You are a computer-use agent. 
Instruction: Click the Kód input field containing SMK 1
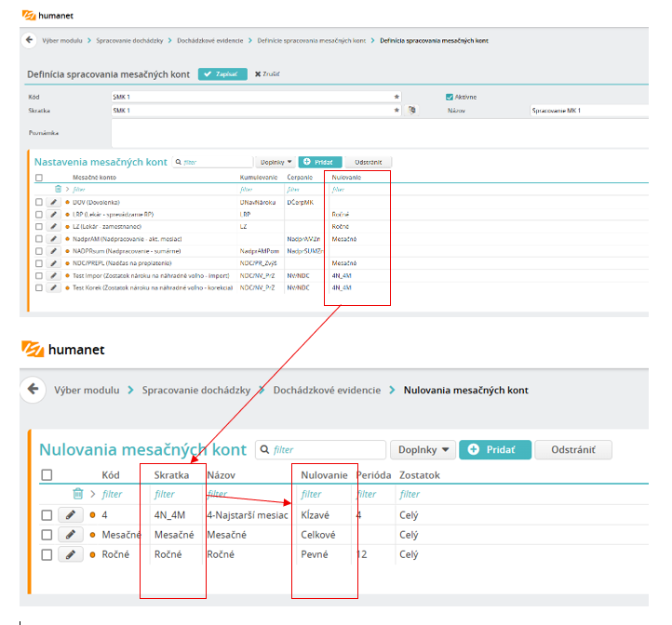point(256,97)
